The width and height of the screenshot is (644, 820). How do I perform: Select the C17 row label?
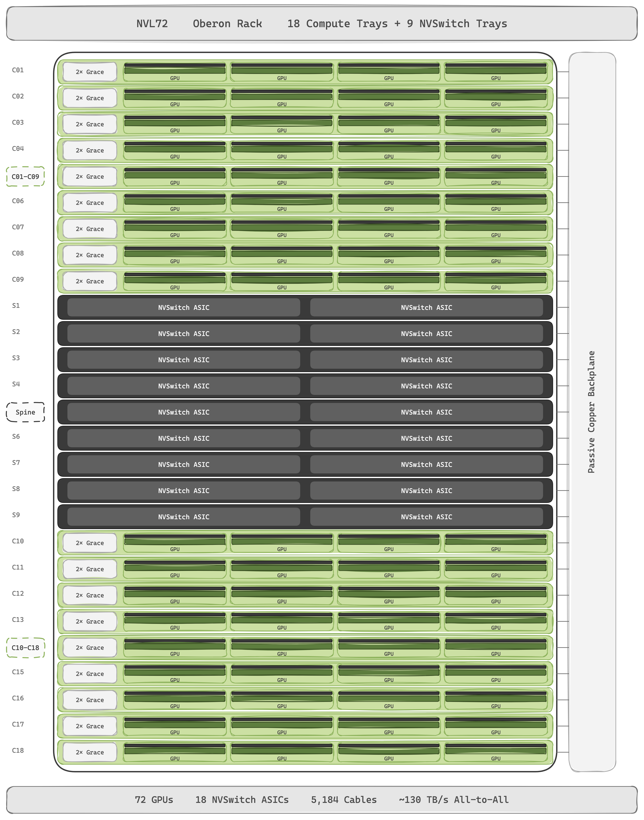tap(18, 724)
